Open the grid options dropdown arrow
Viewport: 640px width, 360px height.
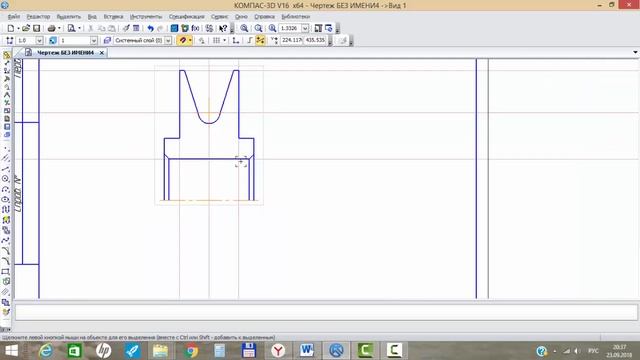click(224, 40)
